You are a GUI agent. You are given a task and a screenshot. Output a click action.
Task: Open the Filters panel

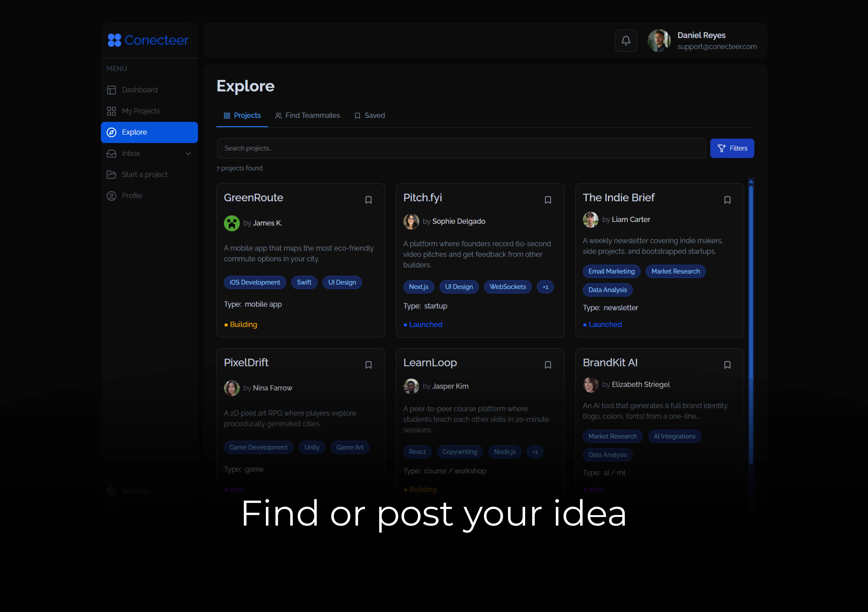coord(732,148)
